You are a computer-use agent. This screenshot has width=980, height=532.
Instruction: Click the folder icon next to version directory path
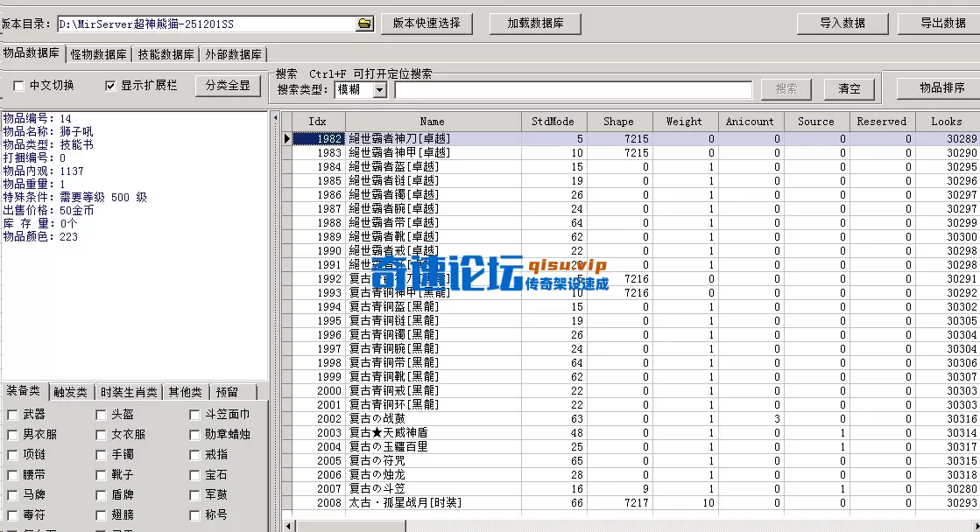click(363, 24)
